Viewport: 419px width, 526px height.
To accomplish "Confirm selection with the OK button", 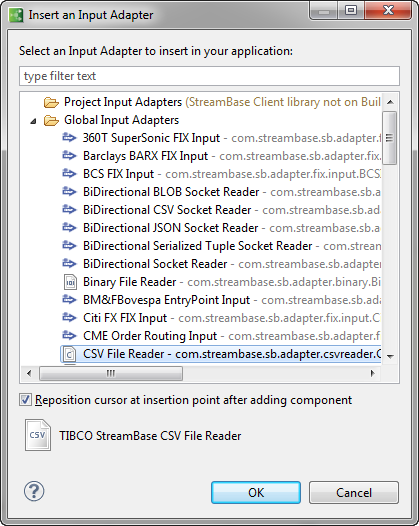I will click(x=256, y=492).
